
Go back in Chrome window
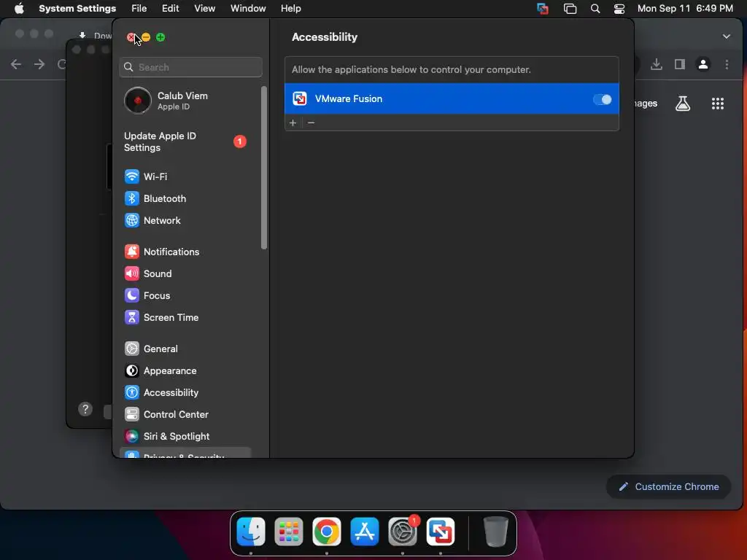click(x=16, y=64)
